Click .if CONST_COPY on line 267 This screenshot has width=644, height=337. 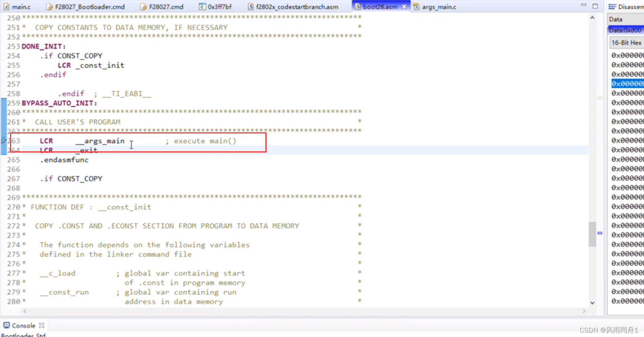[x=71, y=179]
